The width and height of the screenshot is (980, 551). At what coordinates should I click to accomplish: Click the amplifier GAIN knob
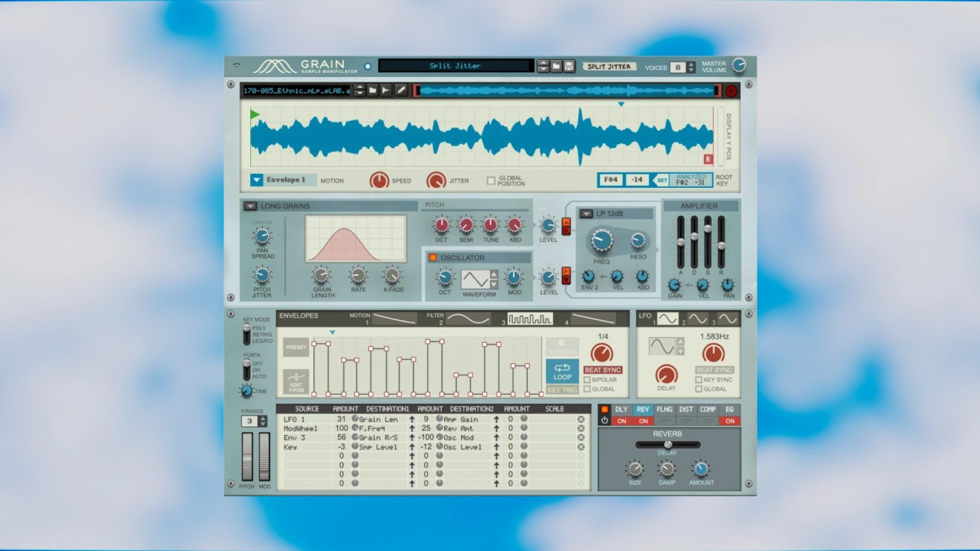pos(674,285)
